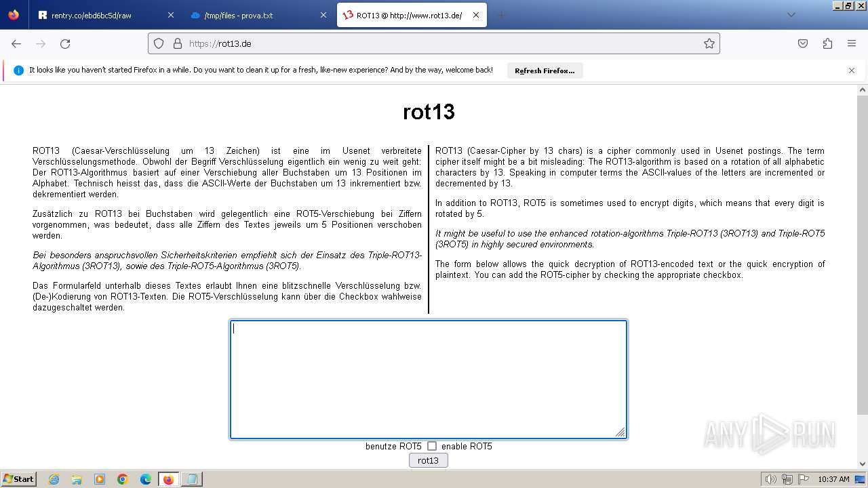Grab the textarea resize handle
The image size is (868, 488).
pos(620,432)
